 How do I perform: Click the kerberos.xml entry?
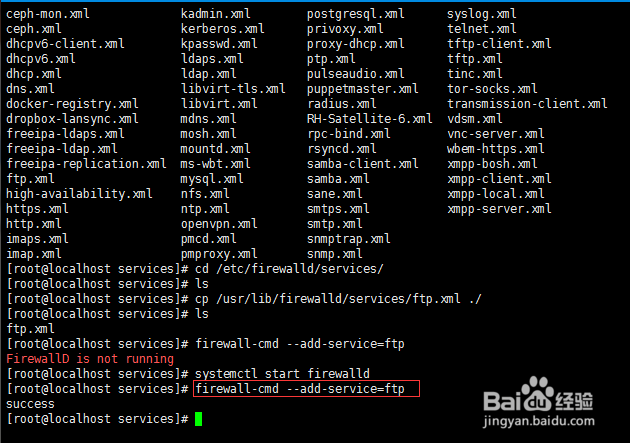222,29
